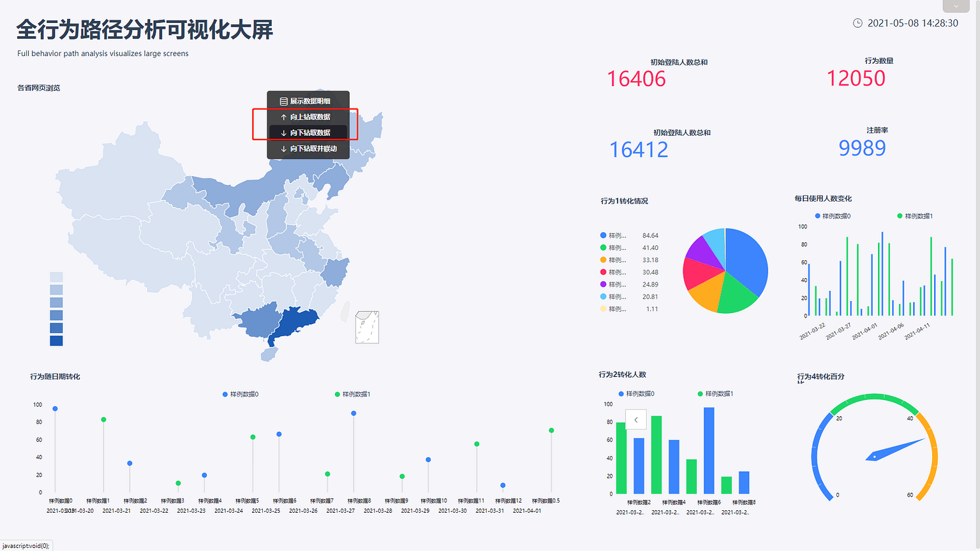
Task: Click the Hainan island on the map
Action: [269, 354]
